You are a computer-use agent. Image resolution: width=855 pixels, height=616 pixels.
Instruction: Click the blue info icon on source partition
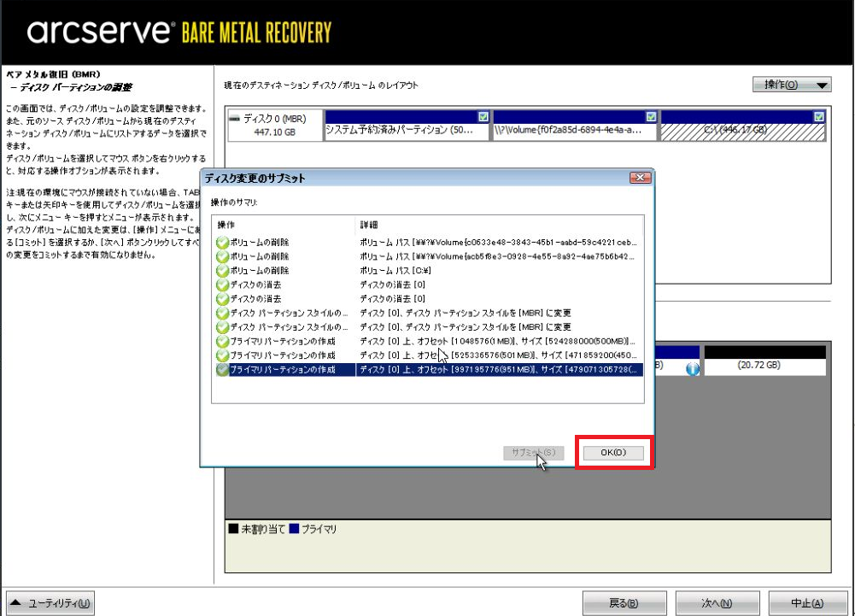[692, 368]
